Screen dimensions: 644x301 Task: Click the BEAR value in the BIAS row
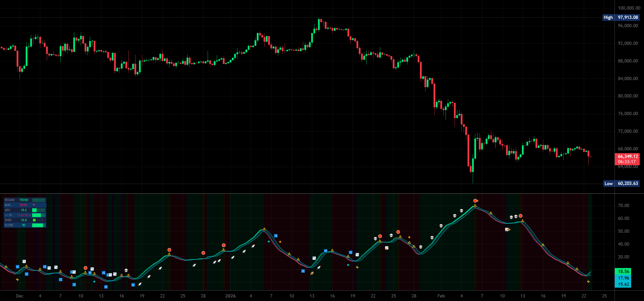(x=23, y=205)
